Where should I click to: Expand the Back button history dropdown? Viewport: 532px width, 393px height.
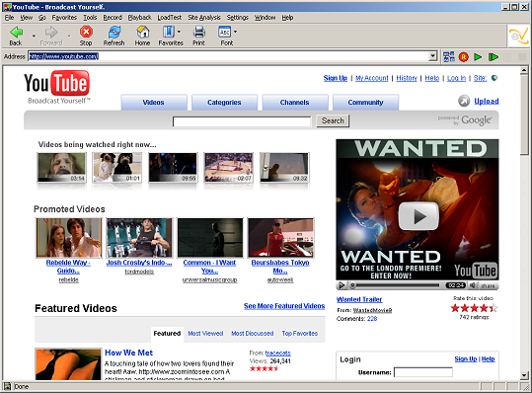pos(34,36)
